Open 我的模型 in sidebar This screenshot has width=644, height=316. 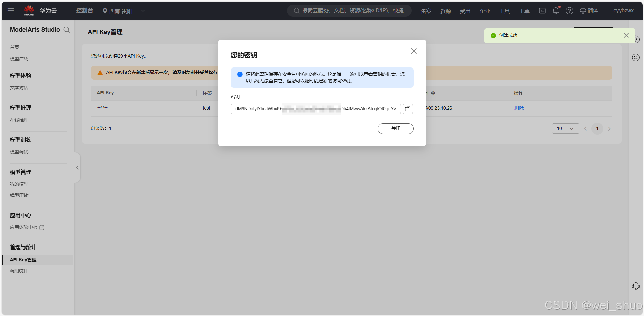pyautogui.click(x=19, y=184)
